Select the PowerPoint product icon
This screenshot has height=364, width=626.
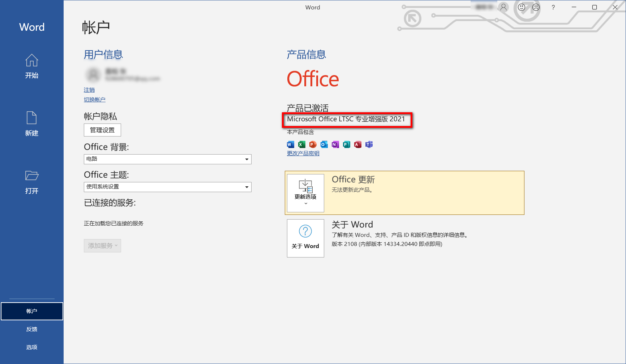point(312,144)
